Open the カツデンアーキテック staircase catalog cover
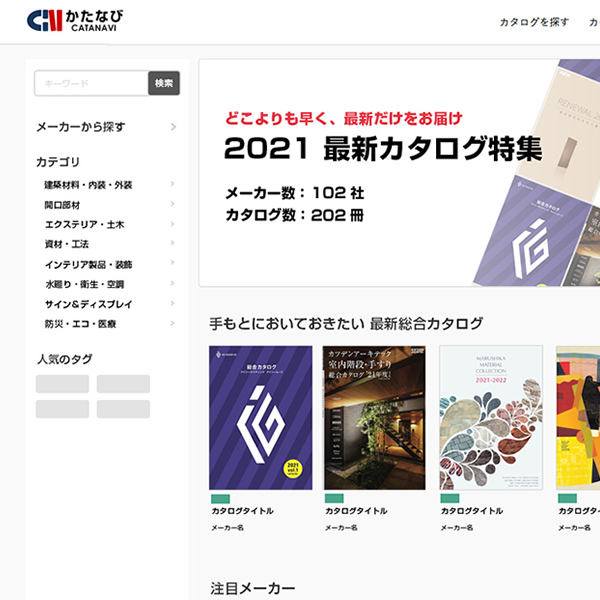 tap(375, 418)
